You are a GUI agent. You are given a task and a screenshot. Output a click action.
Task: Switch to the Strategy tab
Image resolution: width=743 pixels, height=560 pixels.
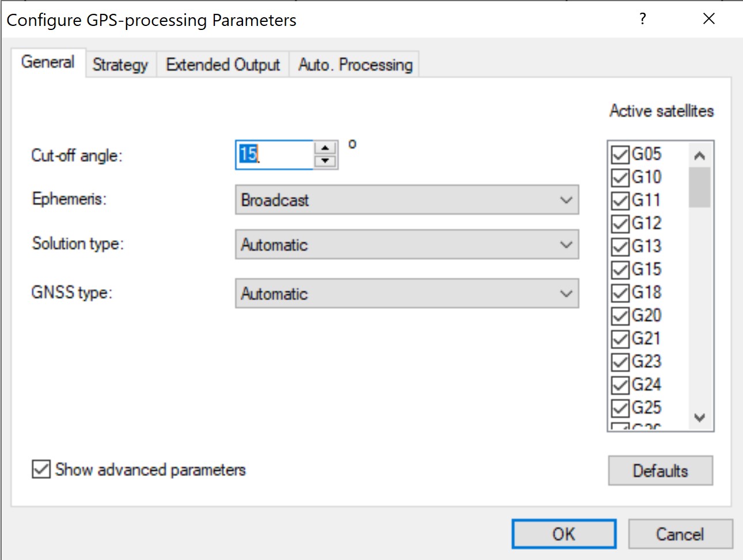tap(120, 65)
